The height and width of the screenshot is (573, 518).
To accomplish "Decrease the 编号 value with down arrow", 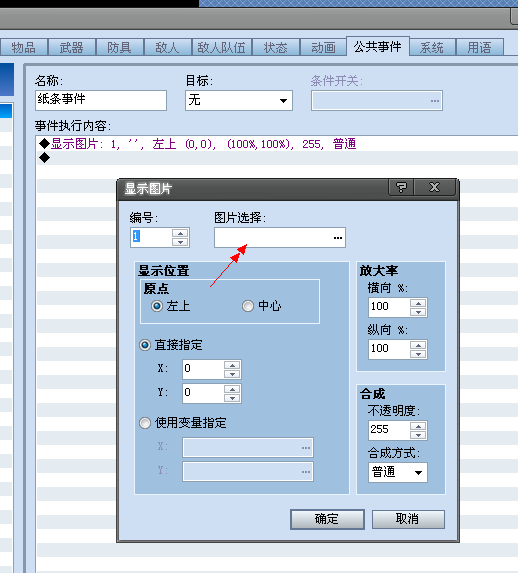I will click(x=180, y=242).
